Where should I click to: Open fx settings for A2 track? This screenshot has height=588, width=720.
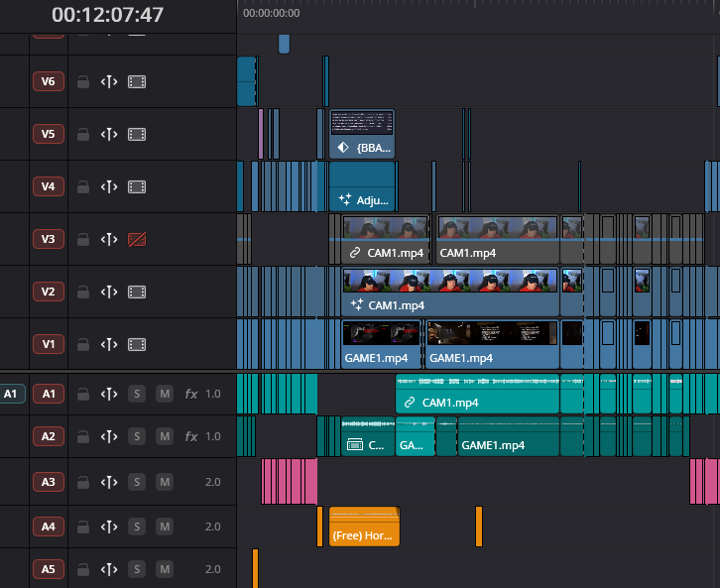[x=191, y=436]
